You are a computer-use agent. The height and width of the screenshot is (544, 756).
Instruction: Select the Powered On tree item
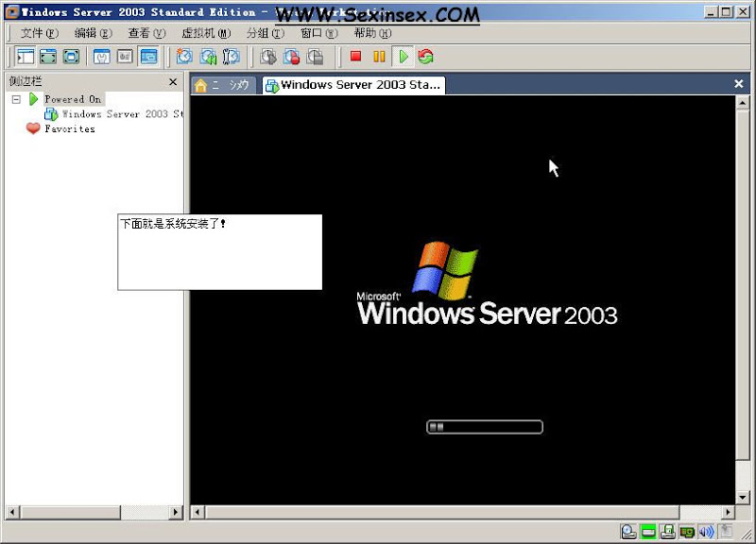[73, 99]
